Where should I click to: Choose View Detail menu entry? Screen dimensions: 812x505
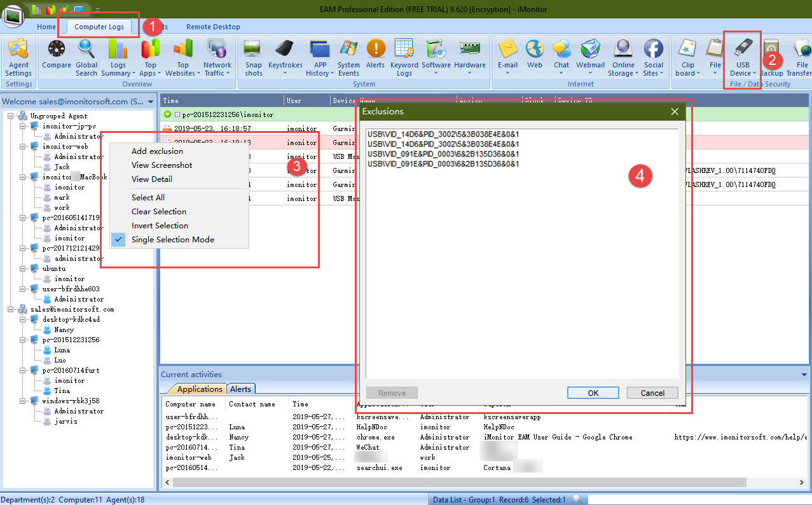[178, 179]
